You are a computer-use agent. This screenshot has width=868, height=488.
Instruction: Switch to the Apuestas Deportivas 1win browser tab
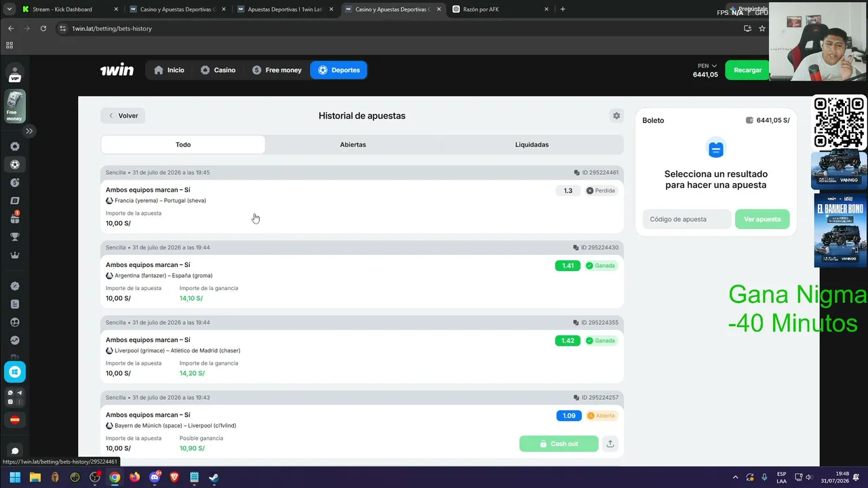click(285, 9)
